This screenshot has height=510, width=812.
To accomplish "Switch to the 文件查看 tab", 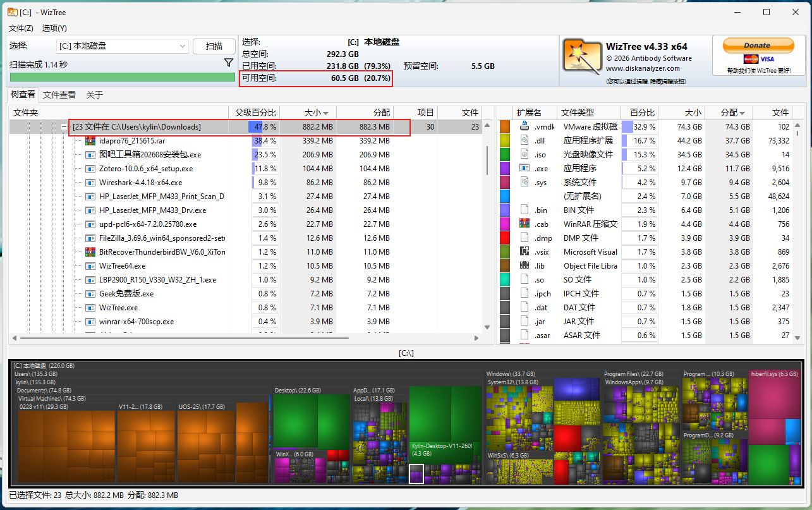I will click(59, 95).
